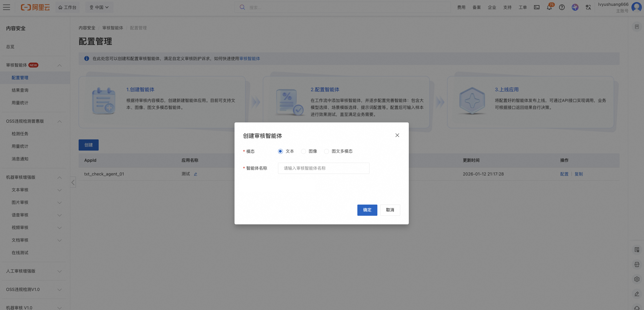Open the Cloud Shell terminal icon
The image size is (644, 310).
537,7
